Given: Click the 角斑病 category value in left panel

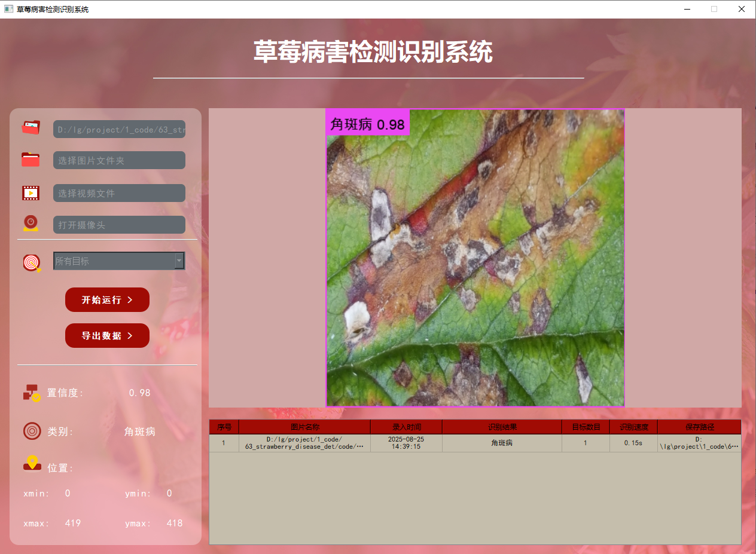Looking at the screenshot, I should tap(140, 431).
